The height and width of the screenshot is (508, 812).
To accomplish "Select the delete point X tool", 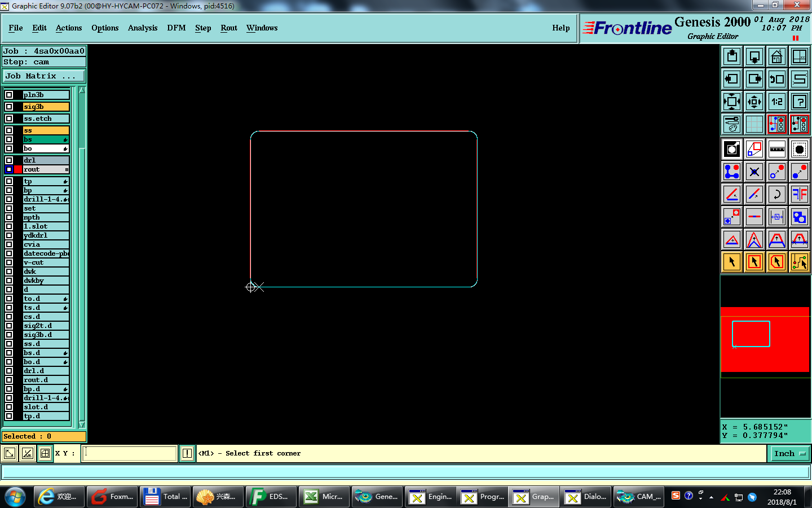I will 754,172.
